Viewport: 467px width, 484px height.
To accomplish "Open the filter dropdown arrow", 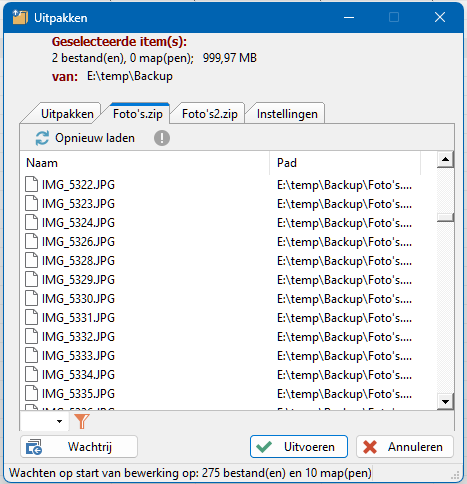I will click(x=59, y=421).
